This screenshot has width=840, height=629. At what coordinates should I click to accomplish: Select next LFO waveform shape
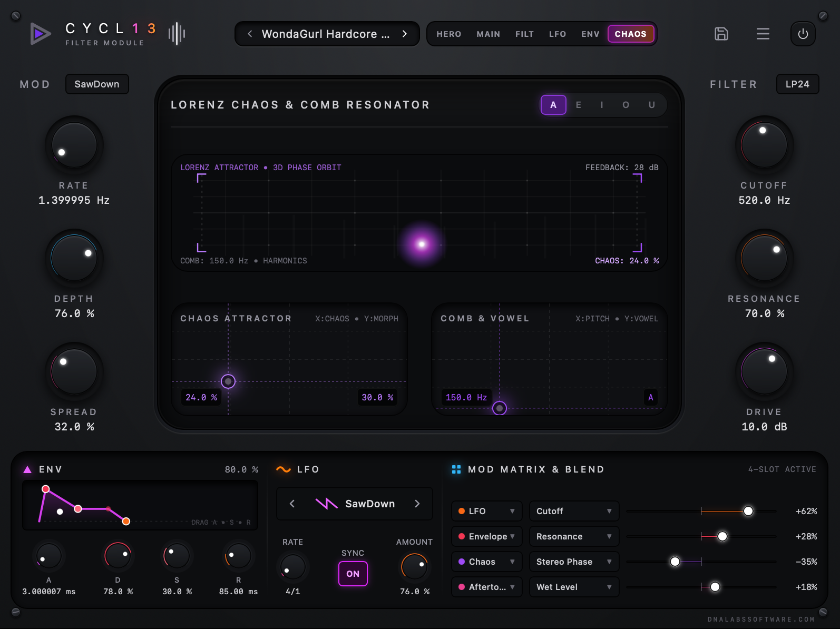point(417,504)
